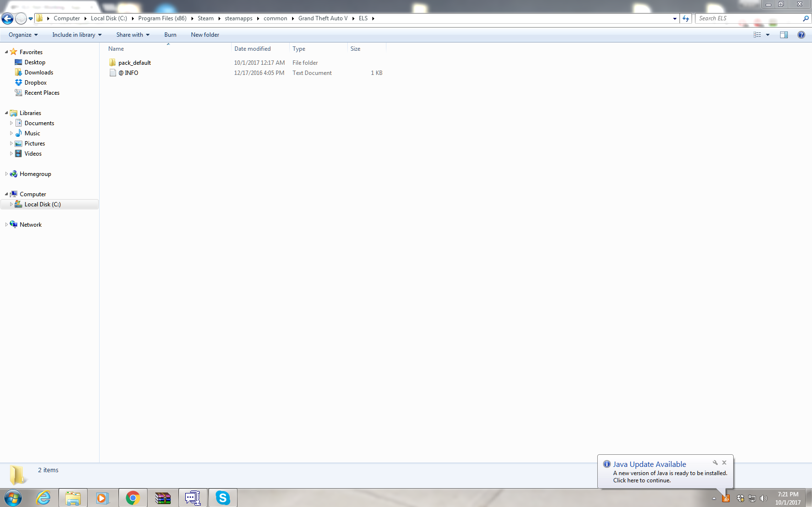Open Java notification options wrench icon
Screen dimensions: 812x507
pos(715,463)
